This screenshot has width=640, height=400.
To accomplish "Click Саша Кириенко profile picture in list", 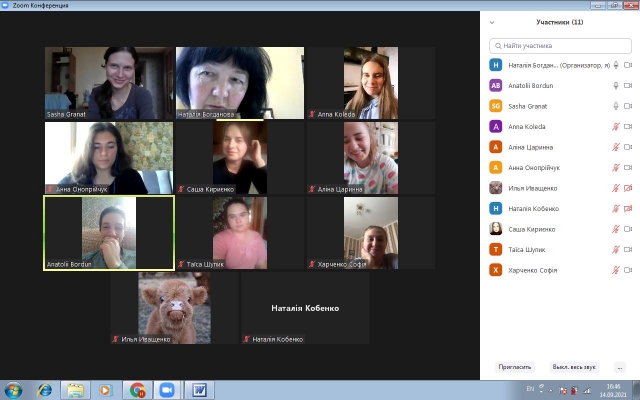I will (496, 229).
